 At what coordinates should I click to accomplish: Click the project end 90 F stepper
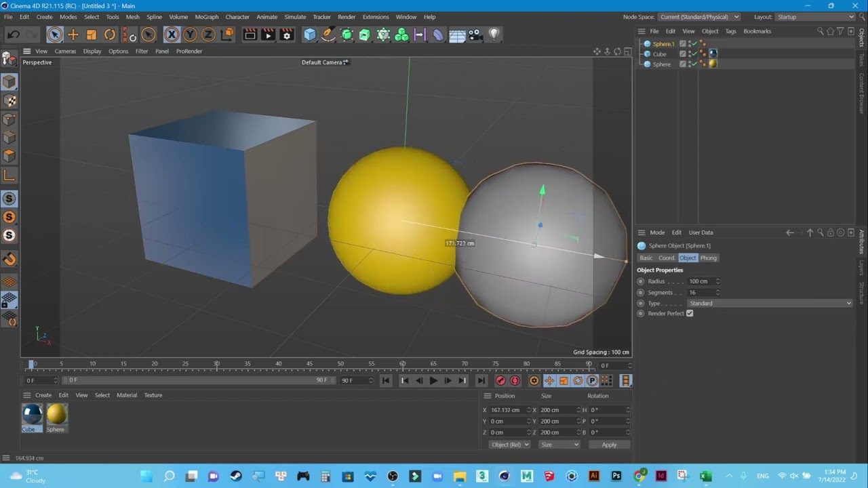(370, 381)
